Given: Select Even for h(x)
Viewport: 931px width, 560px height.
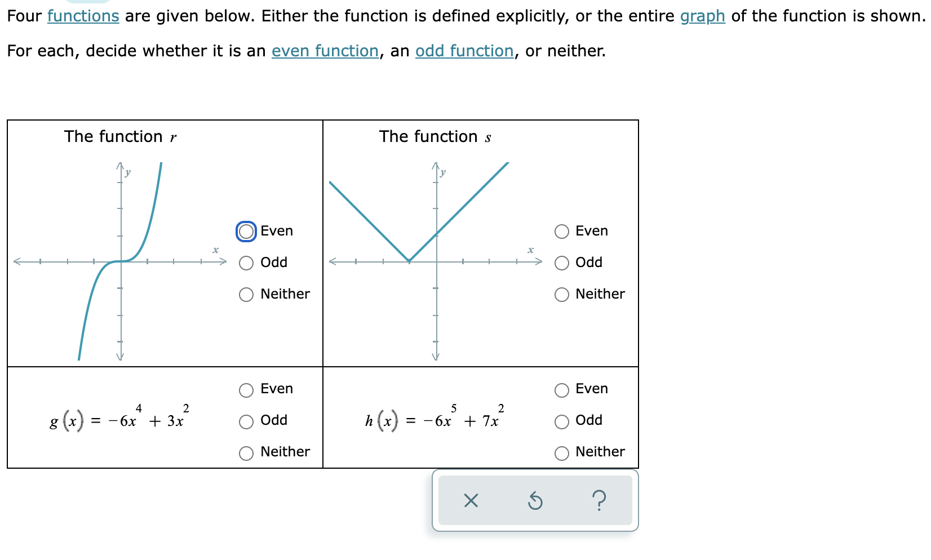Looking at the screenshot, I should coord(561,389).
